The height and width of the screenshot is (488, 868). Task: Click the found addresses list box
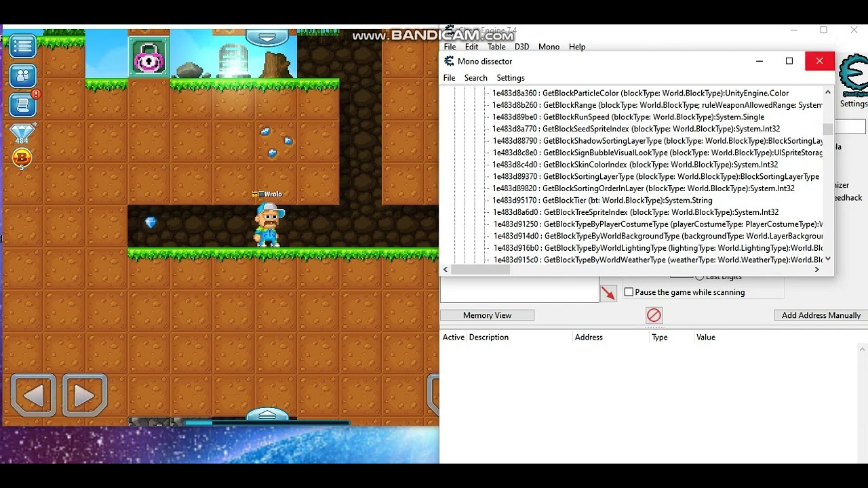(x=519, y=289)
